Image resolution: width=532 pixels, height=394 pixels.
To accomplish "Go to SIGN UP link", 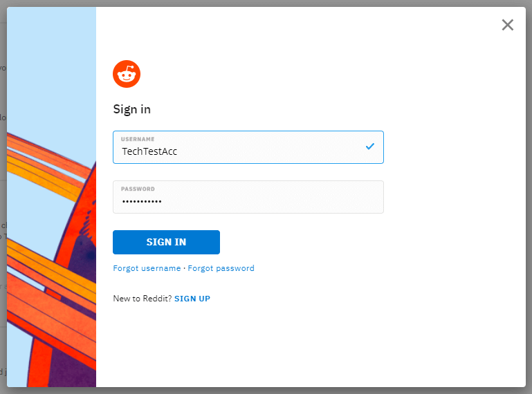I will point(192,299).
